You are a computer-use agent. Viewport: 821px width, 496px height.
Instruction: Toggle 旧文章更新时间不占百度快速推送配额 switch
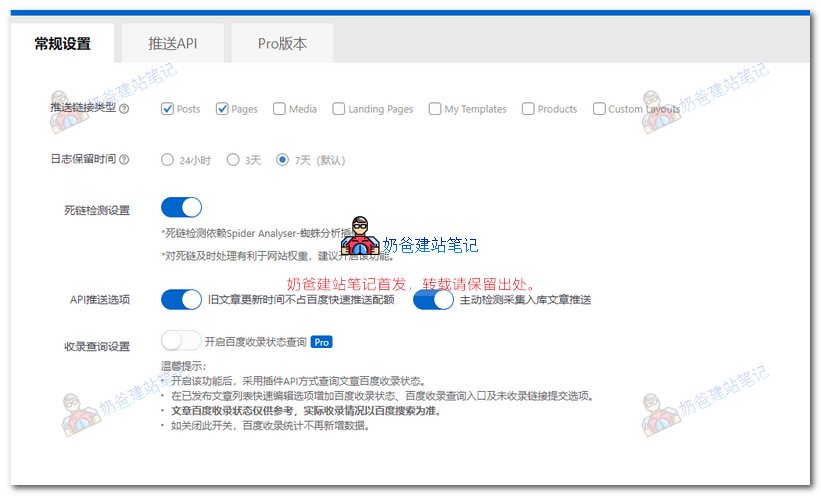tap(181, 299)
